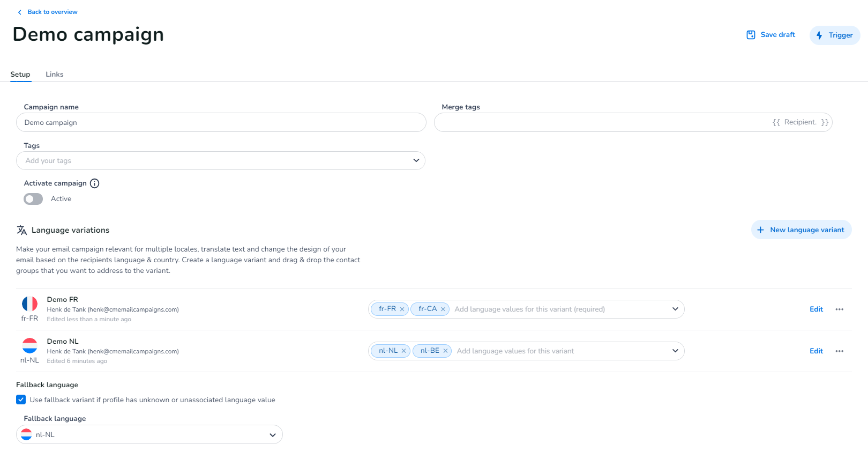Click the Dutch flag icon for Demo NL

pos(29,346)
